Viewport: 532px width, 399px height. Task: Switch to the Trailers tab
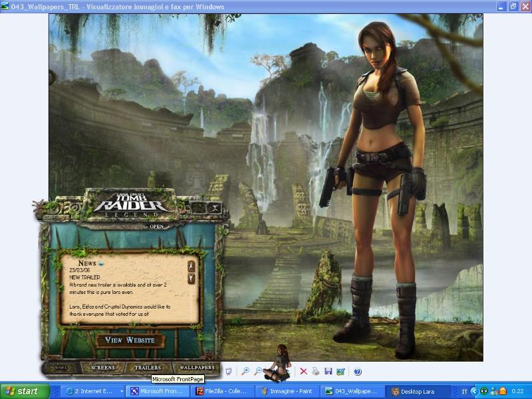click(x=148, y=367)
